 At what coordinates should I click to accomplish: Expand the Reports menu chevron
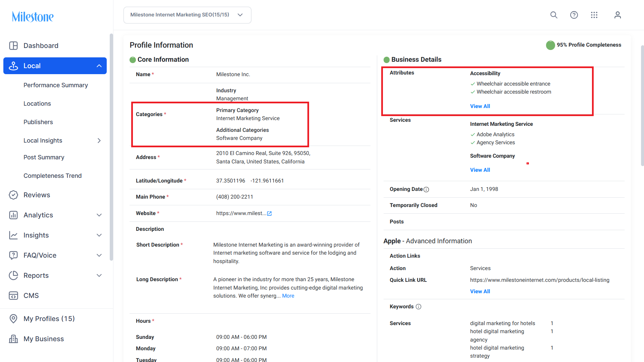pyautogui.click(x=99, y=275)
